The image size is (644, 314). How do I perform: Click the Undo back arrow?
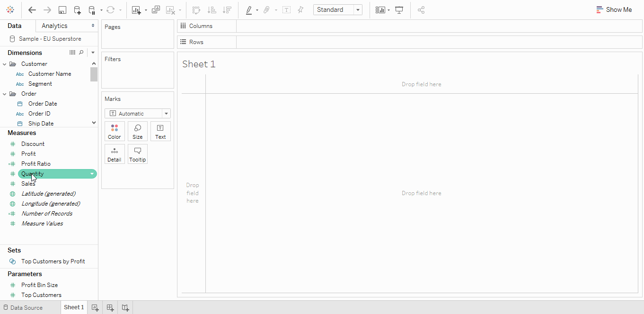32,10
